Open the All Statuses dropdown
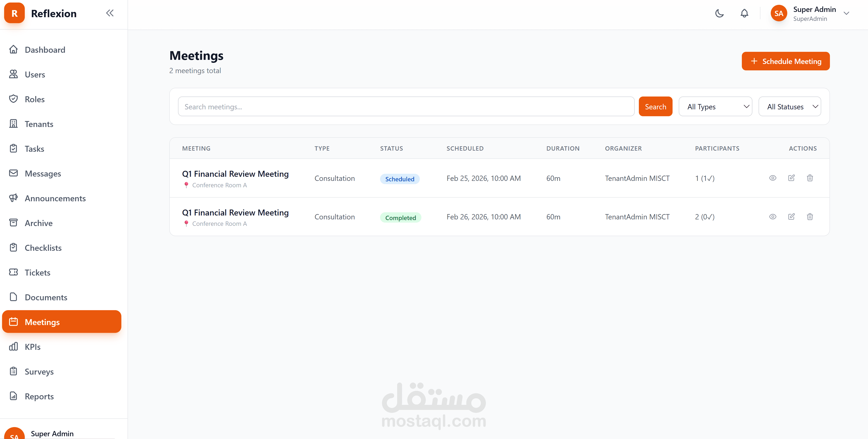 click(x=789, y=107)
